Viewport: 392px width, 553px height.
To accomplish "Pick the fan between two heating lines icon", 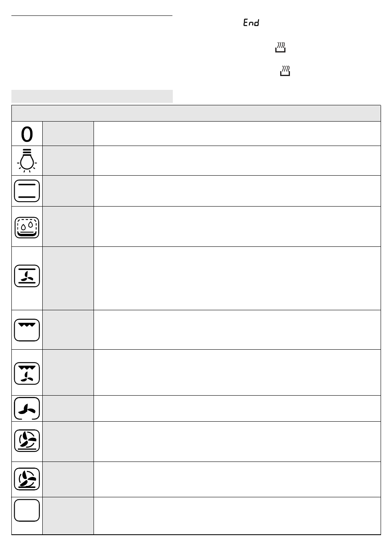I will 27,276.
